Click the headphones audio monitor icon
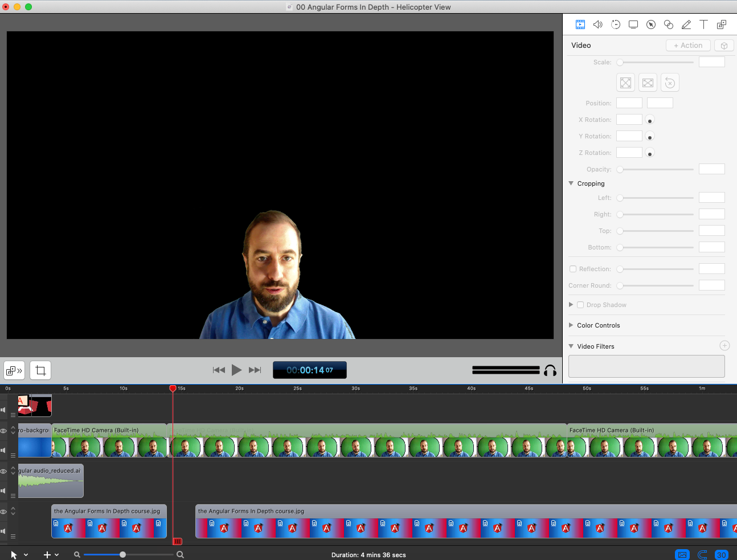This screenshot has width=737, height=560. coord(550,371)
